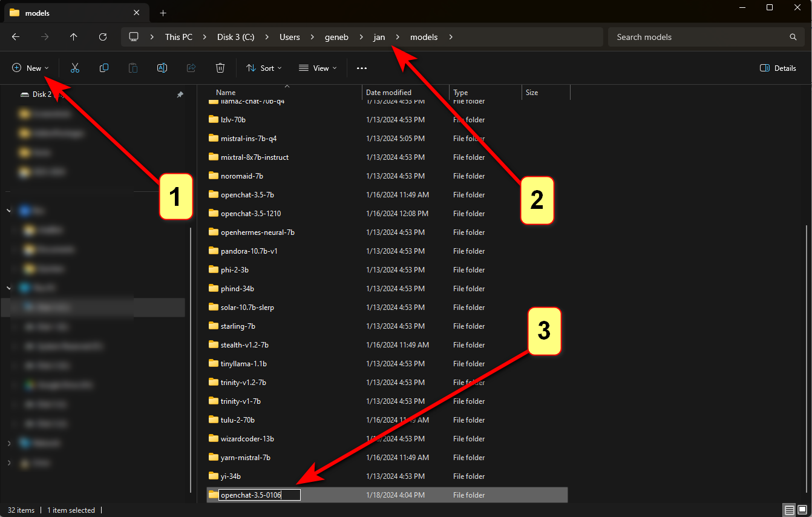Navigate to Users breadcrumb
The image size is (812, 517).
pyautogui.click(x=290, y=37)
